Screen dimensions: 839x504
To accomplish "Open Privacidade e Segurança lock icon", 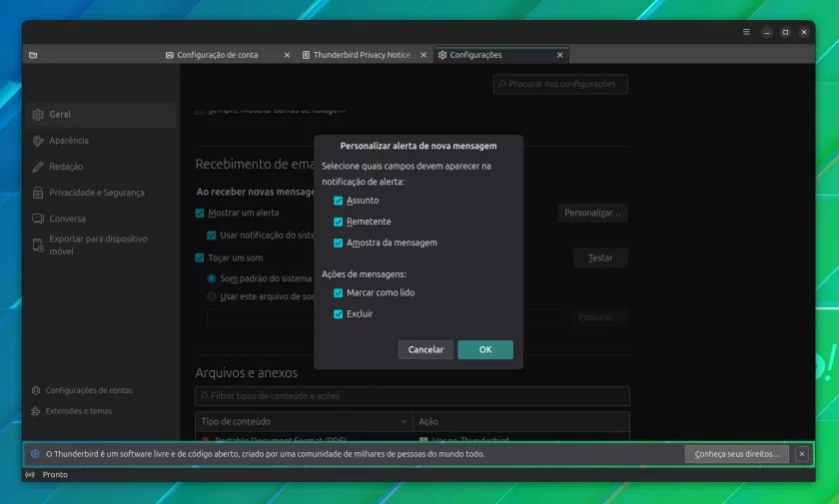I will click(38, 193).
